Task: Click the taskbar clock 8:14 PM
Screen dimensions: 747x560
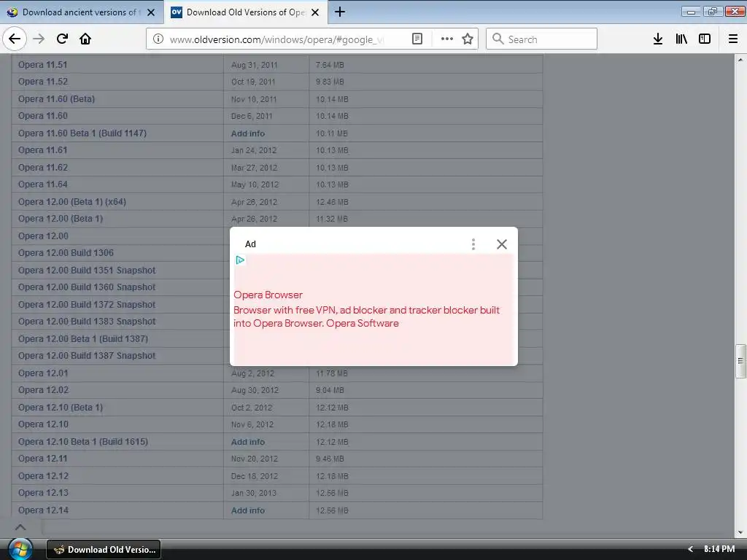Action: click(719, 550)
